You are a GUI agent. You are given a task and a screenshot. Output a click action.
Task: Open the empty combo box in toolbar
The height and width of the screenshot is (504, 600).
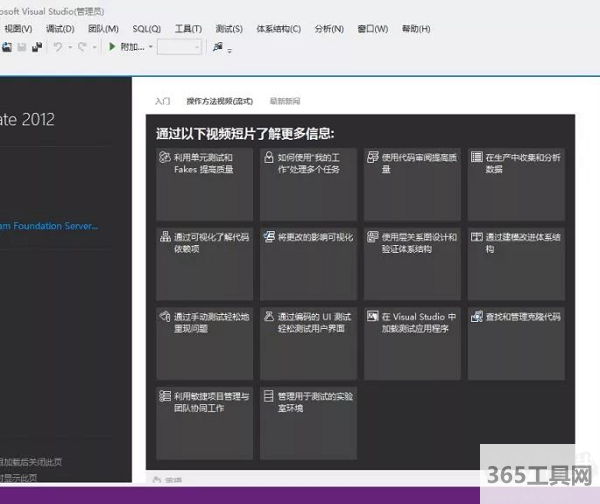pyautogui.click(x=179, y=47)
